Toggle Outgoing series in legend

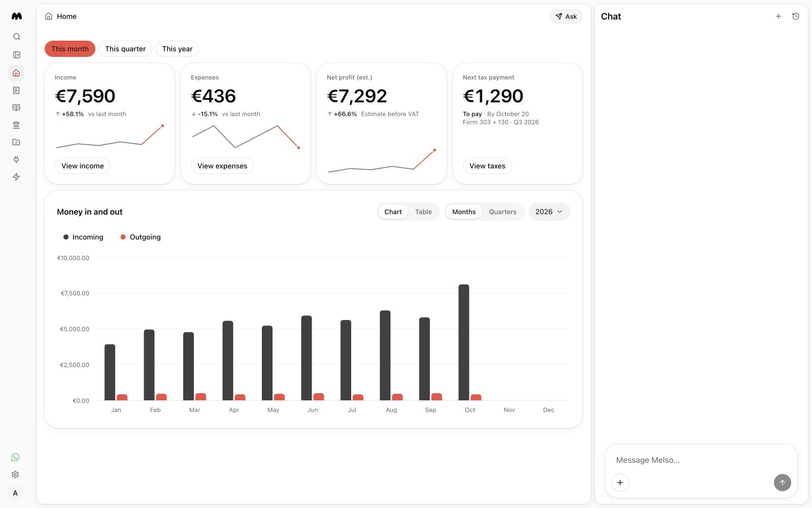point(141,237)
